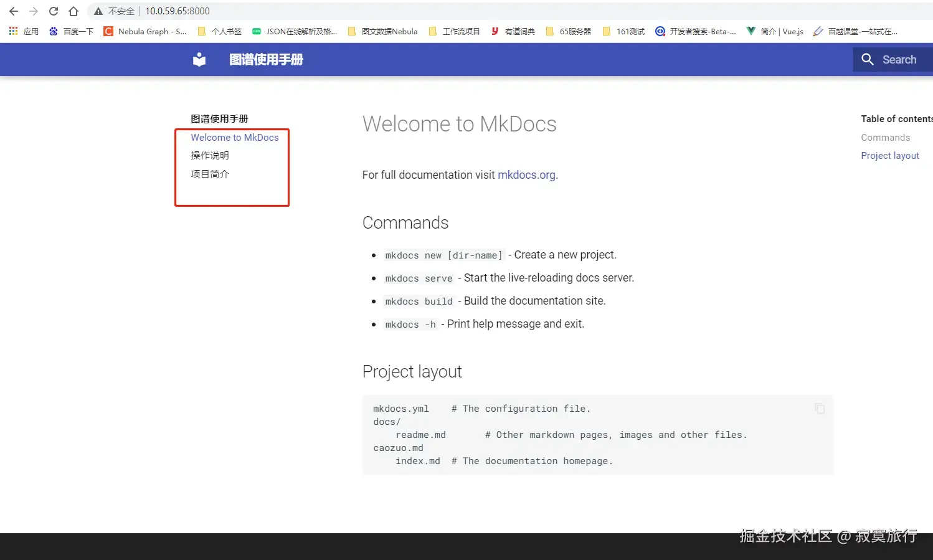Open the 项目简介 page in sidebar
The width and height of the screenshot is (933, 560).
(x=210, y=174)
